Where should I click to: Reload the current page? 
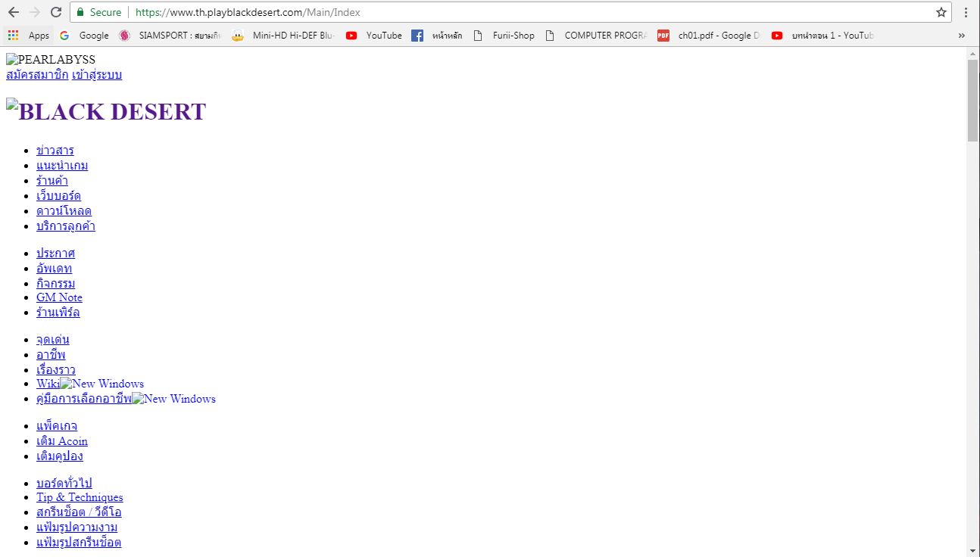point(55,12)
